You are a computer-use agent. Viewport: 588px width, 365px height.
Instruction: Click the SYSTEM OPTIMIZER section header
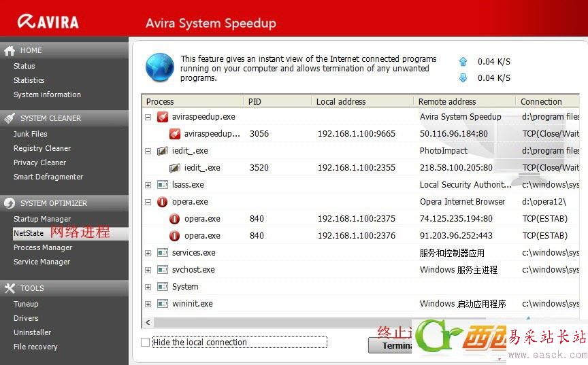pos(64,203)
